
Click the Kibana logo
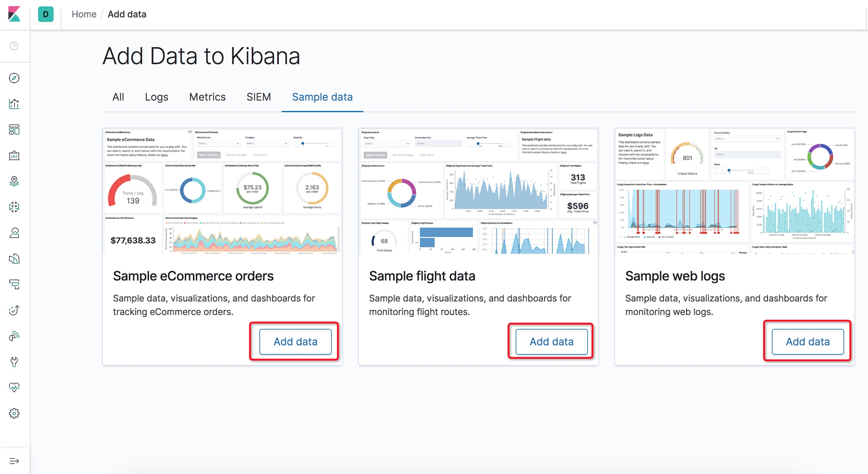pos(14,14)
